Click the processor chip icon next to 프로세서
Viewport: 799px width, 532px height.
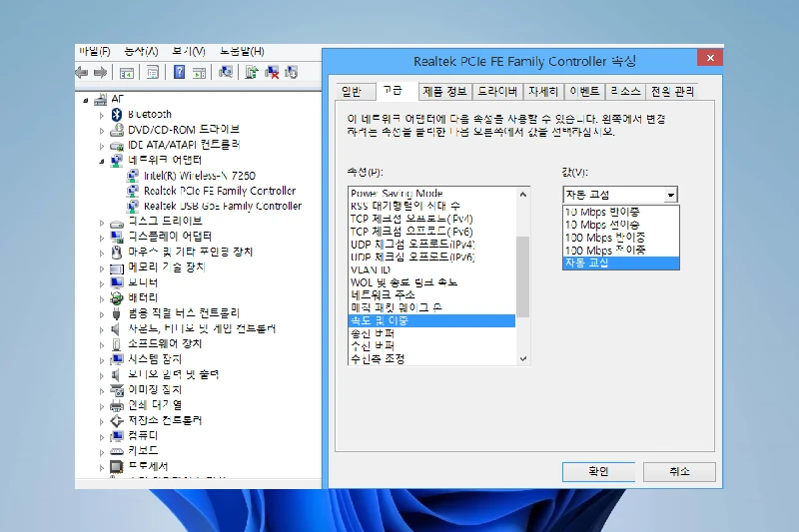click(117, 466)
